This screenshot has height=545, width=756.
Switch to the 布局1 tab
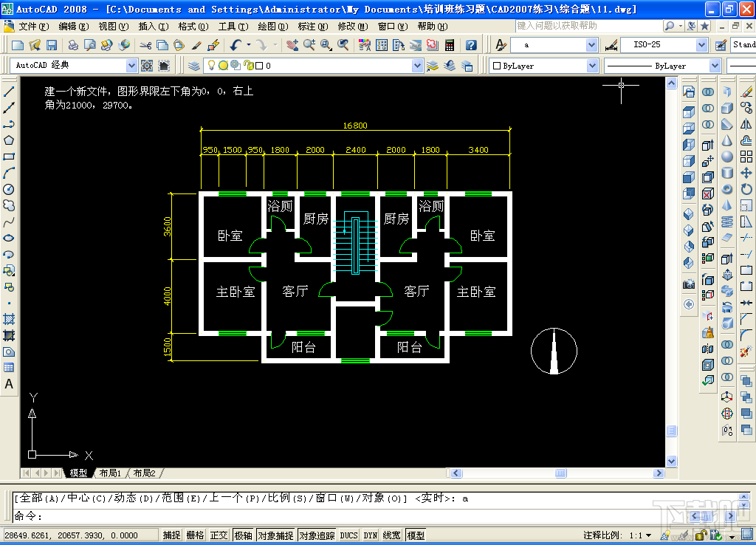coord(111,472)
